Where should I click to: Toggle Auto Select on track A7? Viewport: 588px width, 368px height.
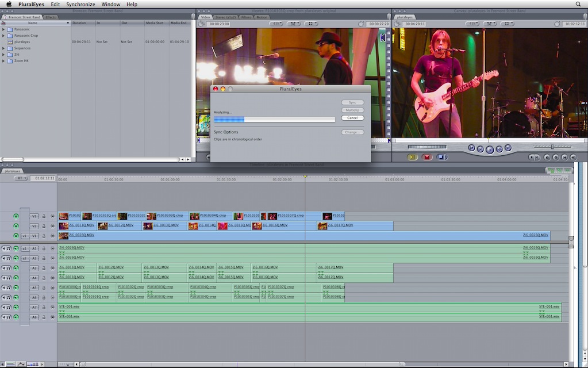click(52, 307)
